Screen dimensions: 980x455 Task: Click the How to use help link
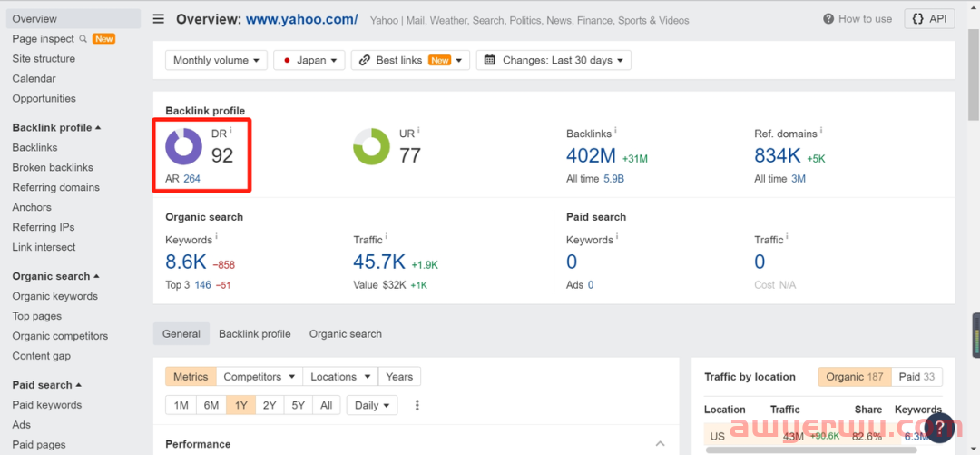pos(857,19)
